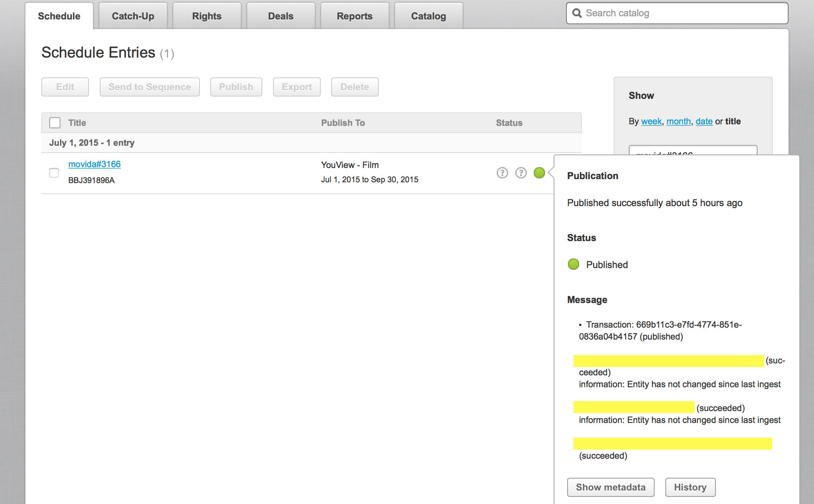Show entries by date
This screenshot has height=504, width=814.
(704, 121)
